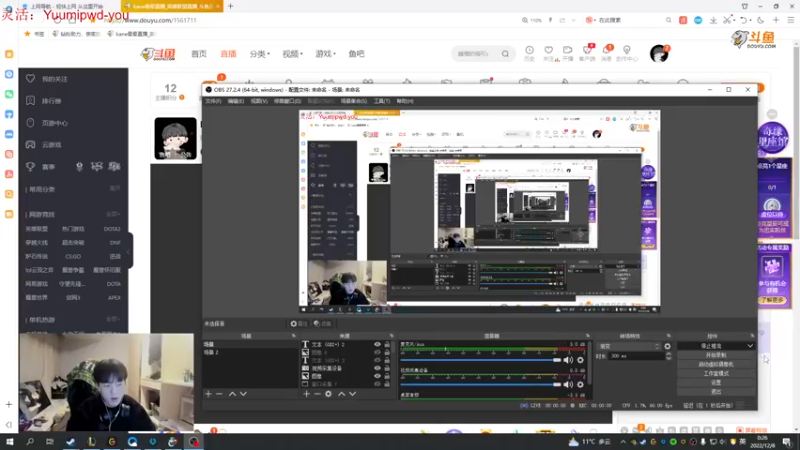Click the transition duration stepper arrows
The height and width of the screenshot is (450, 800).
coord(669,356)
